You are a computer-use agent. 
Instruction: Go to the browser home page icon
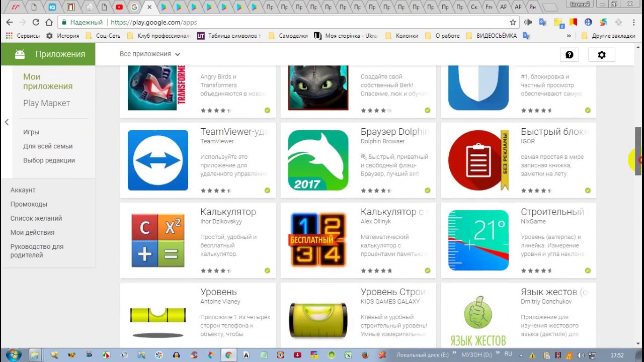tap(49, 22)
